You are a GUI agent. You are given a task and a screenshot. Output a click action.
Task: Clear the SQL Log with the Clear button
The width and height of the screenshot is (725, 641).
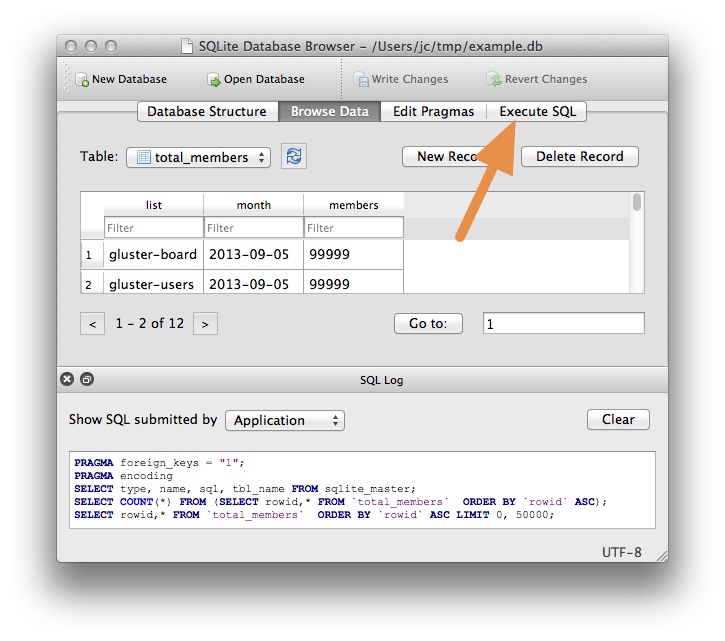pos(618,419)
